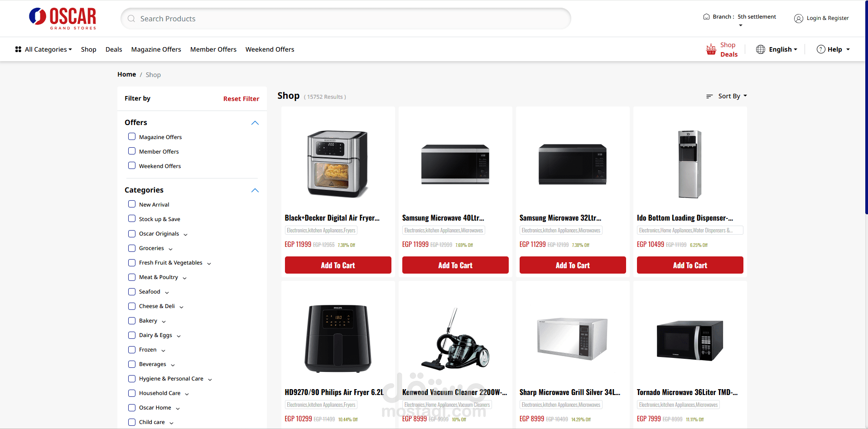The height and width of the screenshot is (429, 868).
Task: Go to Shop in navigation bar
Action: click(89, 49)
